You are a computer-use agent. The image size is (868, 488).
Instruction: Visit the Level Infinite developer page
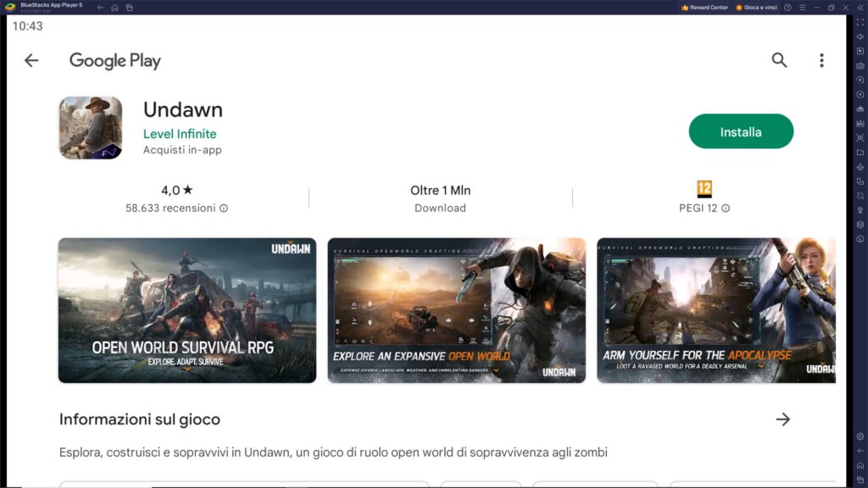(179, 134)
